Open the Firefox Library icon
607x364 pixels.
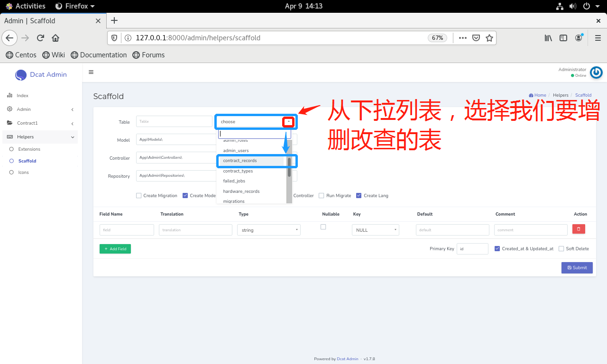(548, 37)
